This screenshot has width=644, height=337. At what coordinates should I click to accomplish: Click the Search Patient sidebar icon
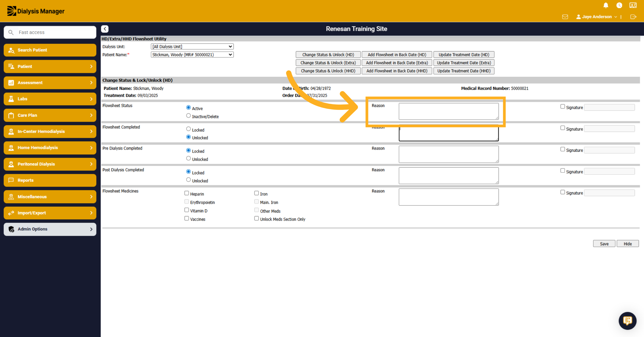tap(11, 50)
